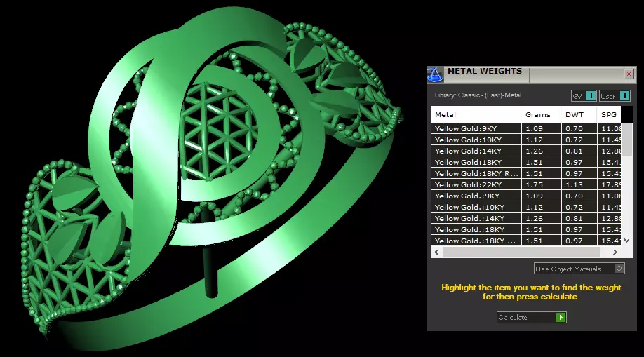Select the Yellow Gold:10KY row
This screenshot has height=357, width=644.
point(525,140)
